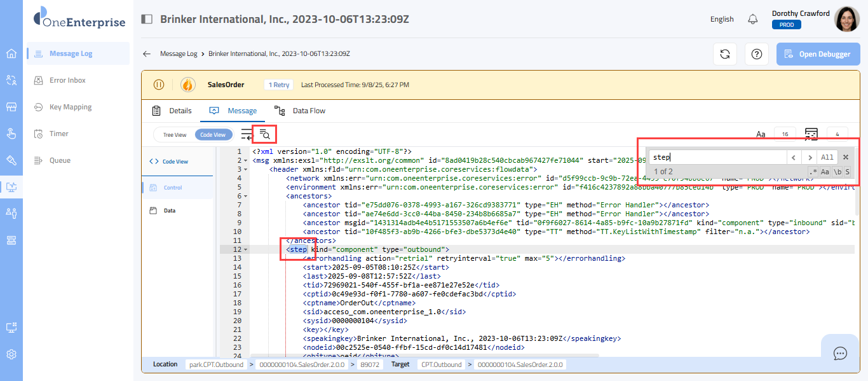The image size is (868, 381).
Task: Click the notifications bell icon
Action: (x=753, y=19)
